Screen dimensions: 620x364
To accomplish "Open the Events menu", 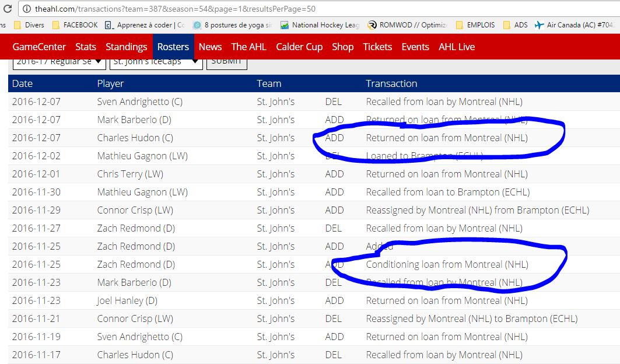I will [x=415, y=47].
